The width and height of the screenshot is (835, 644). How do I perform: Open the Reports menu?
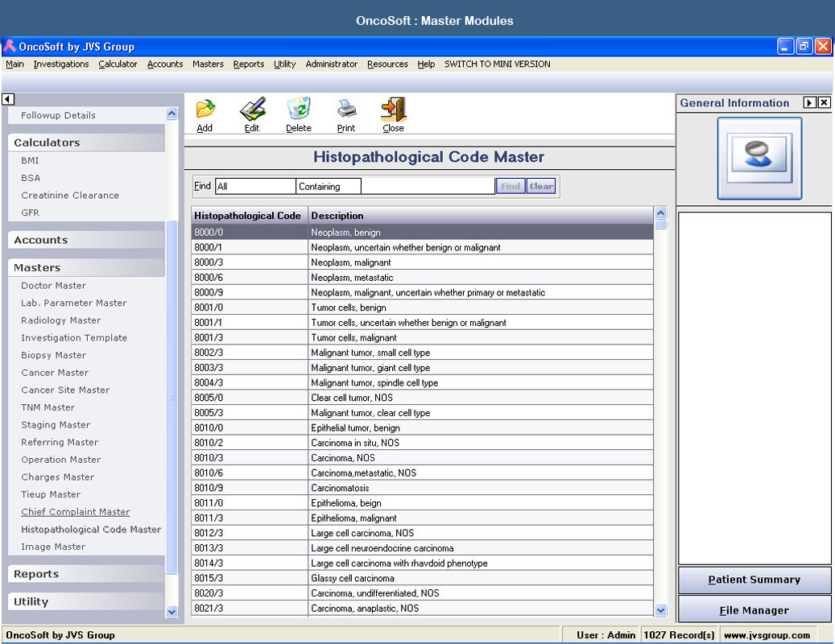[249, 64]
